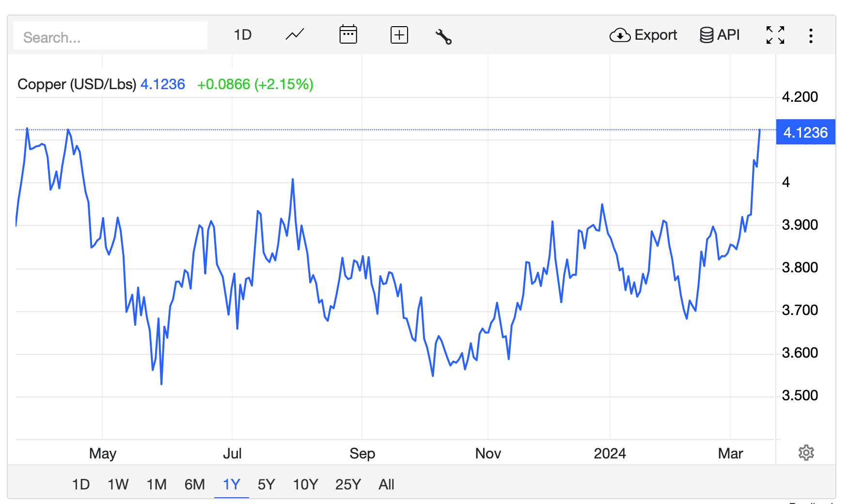Click the 2024 x-axis label
This screenshot has width=847, height=504.
click(x=610, y=454)
